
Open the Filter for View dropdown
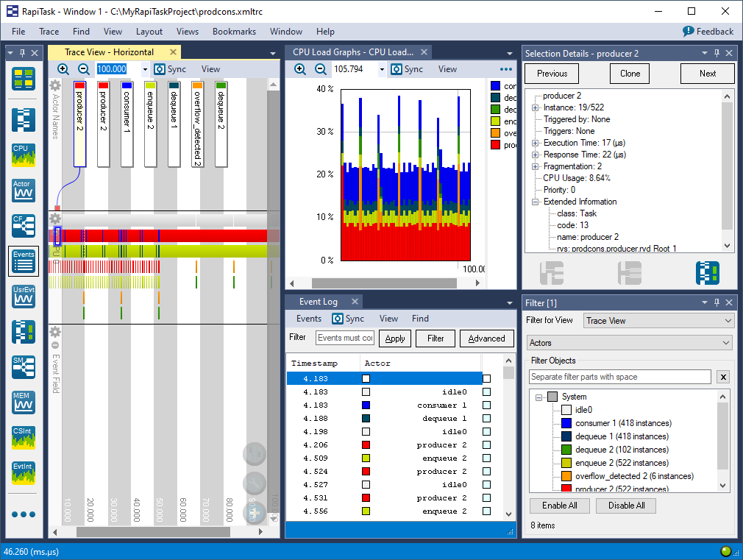[658, 320]
